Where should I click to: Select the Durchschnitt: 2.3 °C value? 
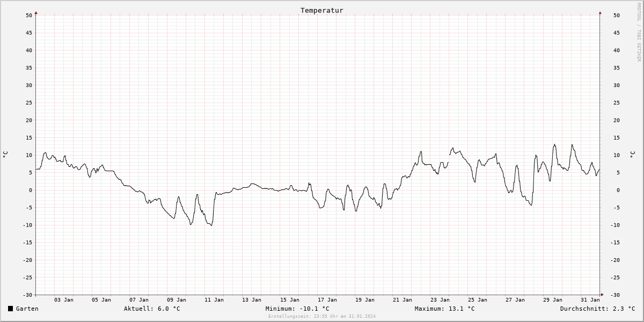pyautogui.click(x=597, y=309)
